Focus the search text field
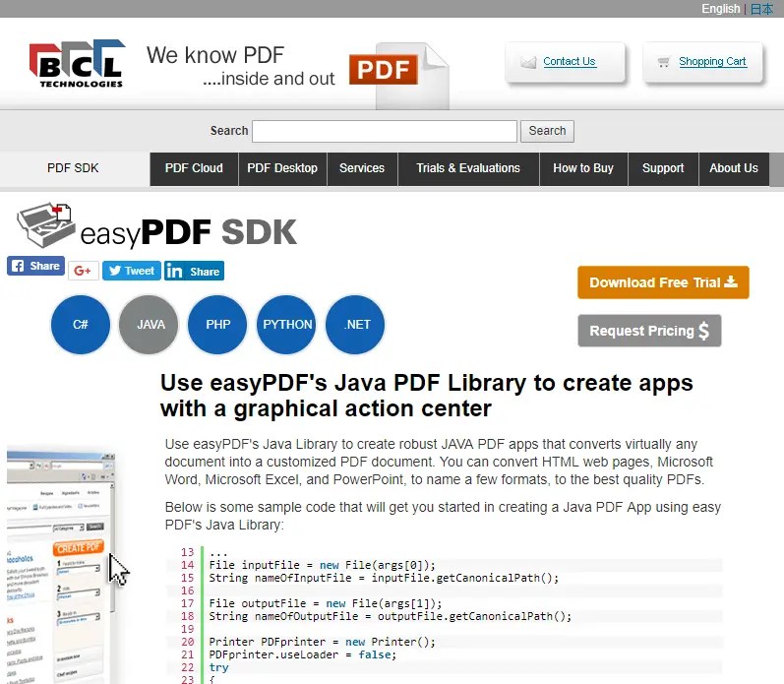The image size is (784, 684). (x=385, y=131)
